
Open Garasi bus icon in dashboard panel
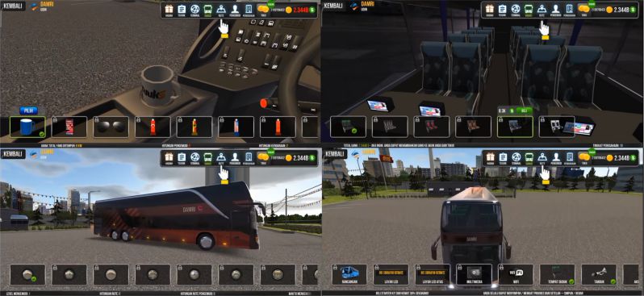(208, 10)
